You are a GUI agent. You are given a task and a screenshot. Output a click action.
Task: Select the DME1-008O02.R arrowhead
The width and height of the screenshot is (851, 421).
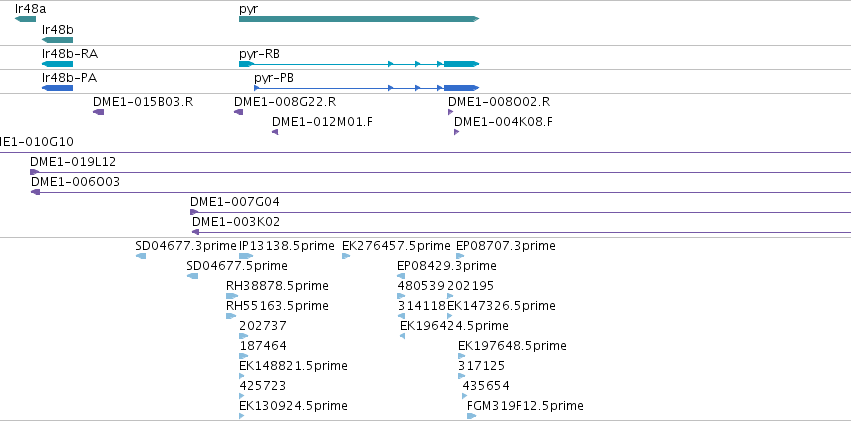[450, 112]
